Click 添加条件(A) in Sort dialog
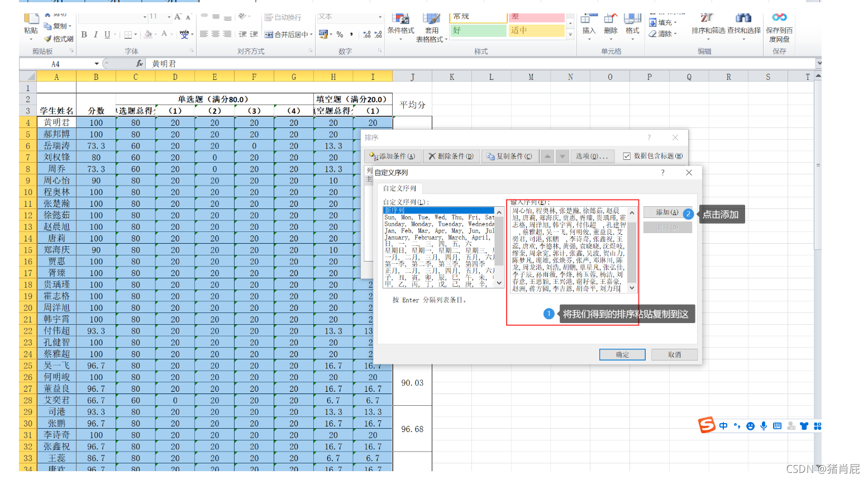The image size is (868, 479). (392, 156)
